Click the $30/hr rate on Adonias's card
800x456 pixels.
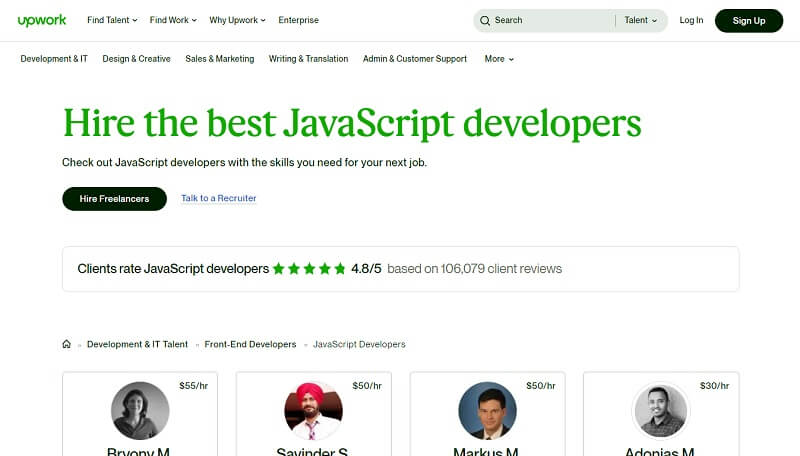coord(714,386)
